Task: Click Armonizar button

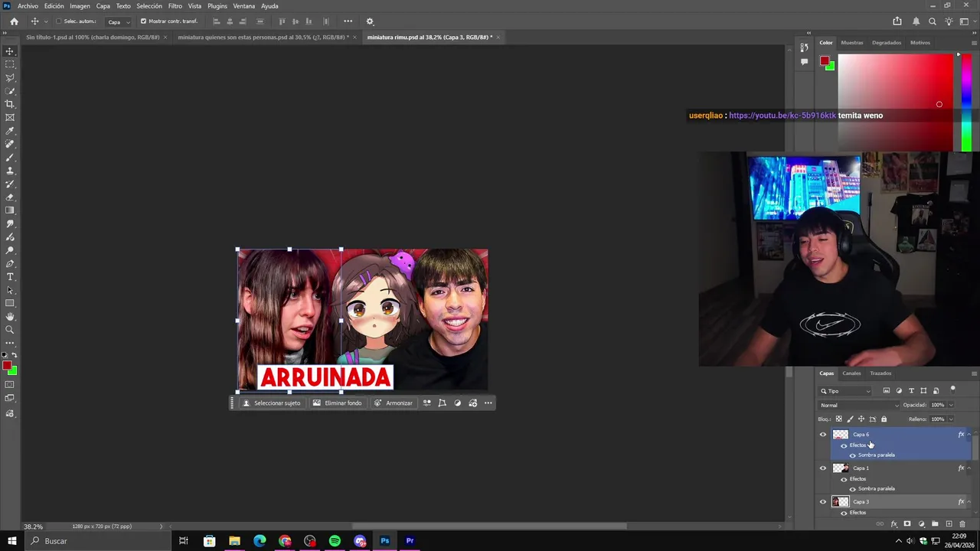Action: (394, 403)
